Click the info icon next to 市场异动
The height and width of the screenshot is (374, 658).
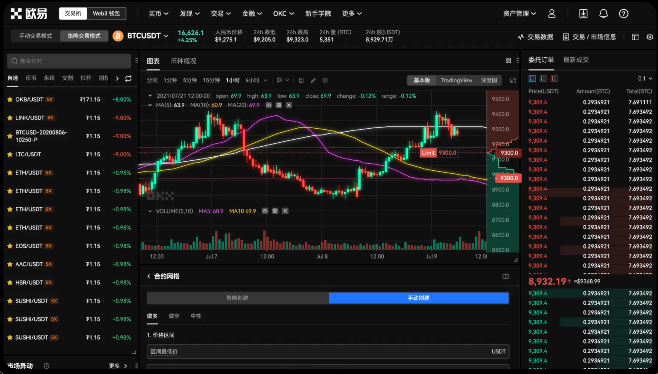tap(47, 366)
